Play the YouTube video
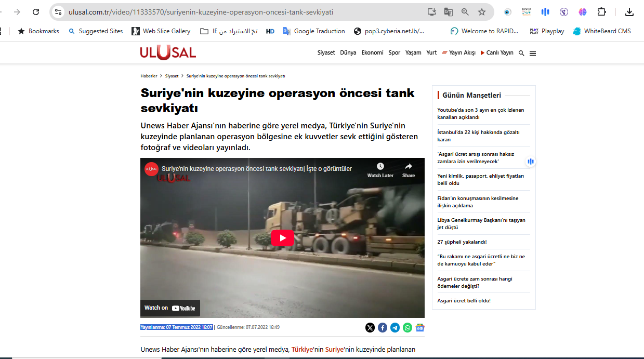Viewport: 644px width, 359px height. 282,238
